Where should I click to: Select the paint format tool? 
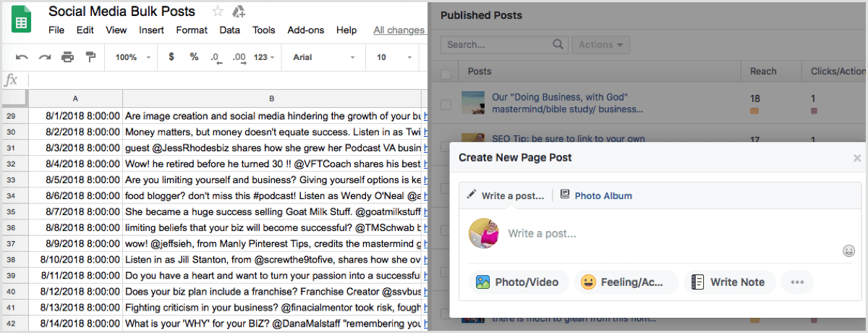coord(90,57)
